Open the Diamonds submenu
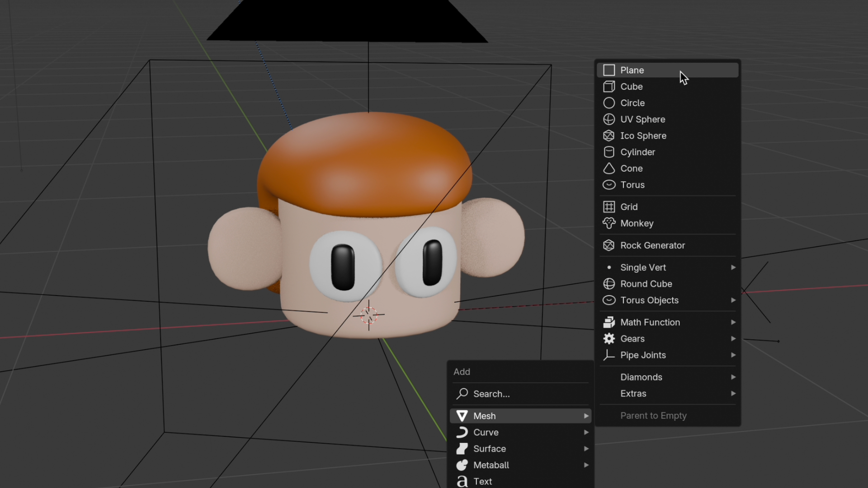The height and width of the screenshot is (488, 868). (x=668, y=377)
